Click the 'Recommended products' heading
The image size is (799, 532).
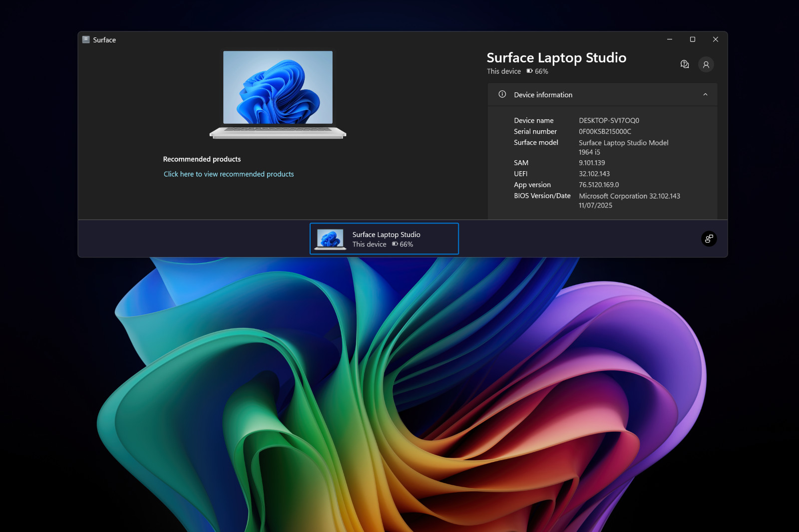point(202,159)
